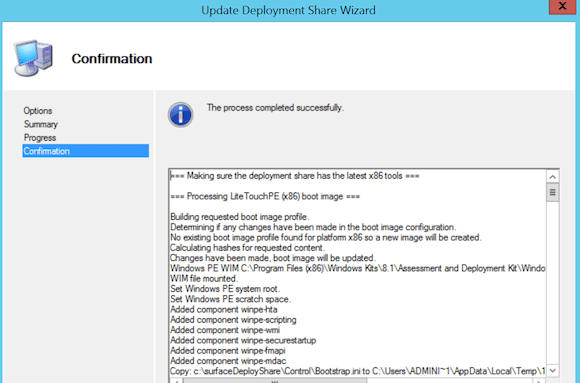Click 'WIM file mounted.' log line
The height and width of the screenshot is (383, 580).
pos(204,279)
